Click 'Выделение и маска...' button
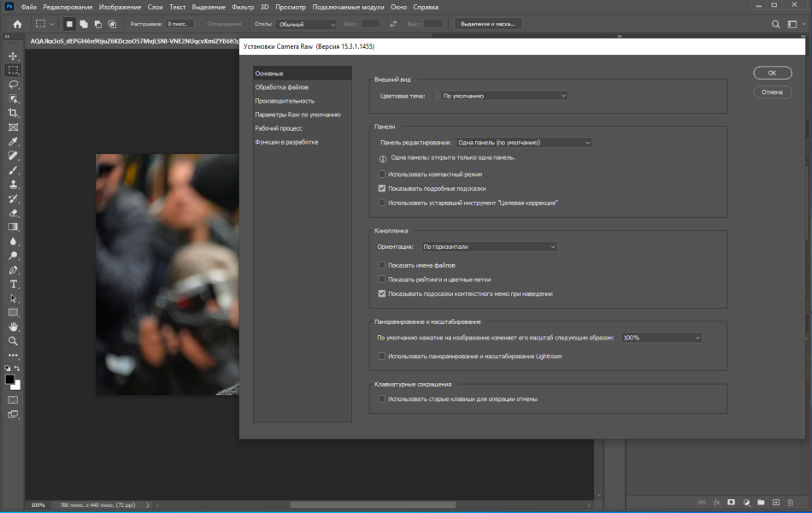The image size is (812, 513). tap(488, 24)
